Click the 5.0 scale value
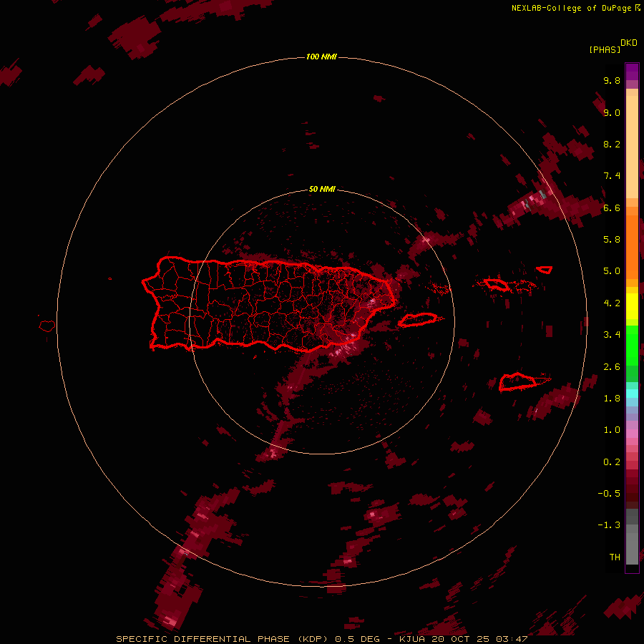The height and width of the screenshot is (644, 644). 612,271
